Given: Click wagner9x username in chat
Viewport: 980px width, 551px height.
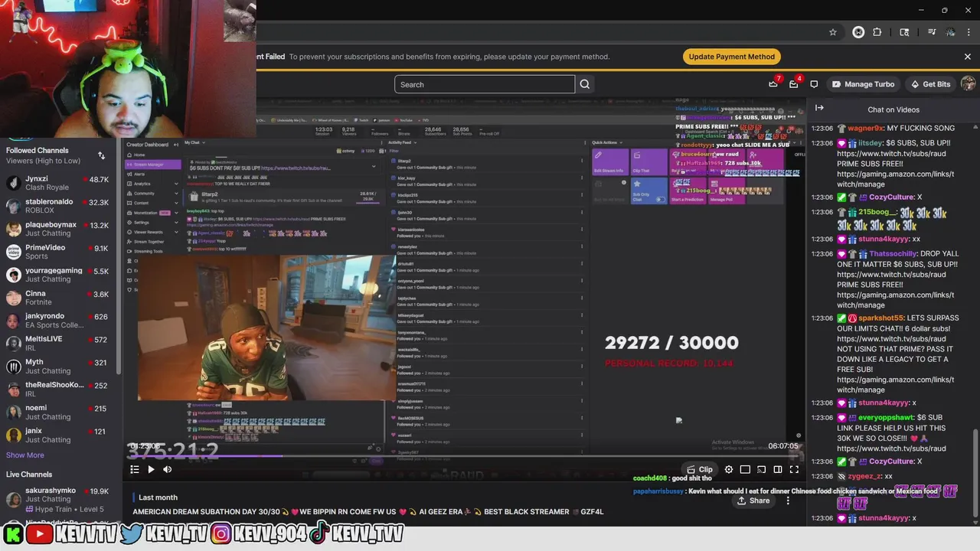Looking at the screenshot, I should (865, 129).
